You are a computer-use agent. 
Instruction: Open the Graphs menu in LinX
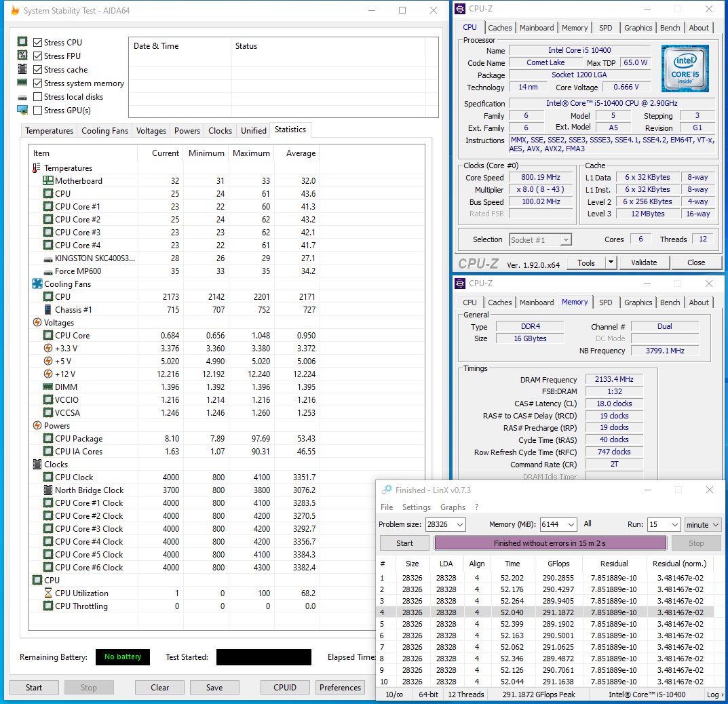(x=453, y=507)
